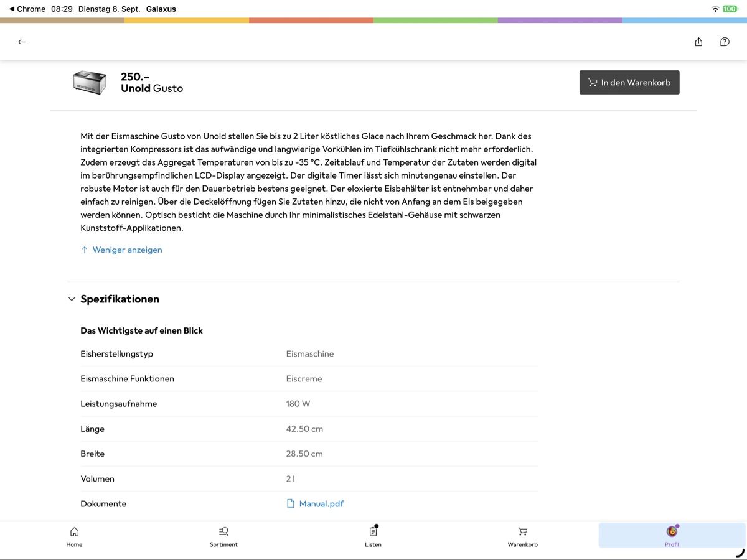Image resolution: width=747 pixels, height=560 pixels.
Task: Select the 'Eismaschine' value
Action: [310, 353]
